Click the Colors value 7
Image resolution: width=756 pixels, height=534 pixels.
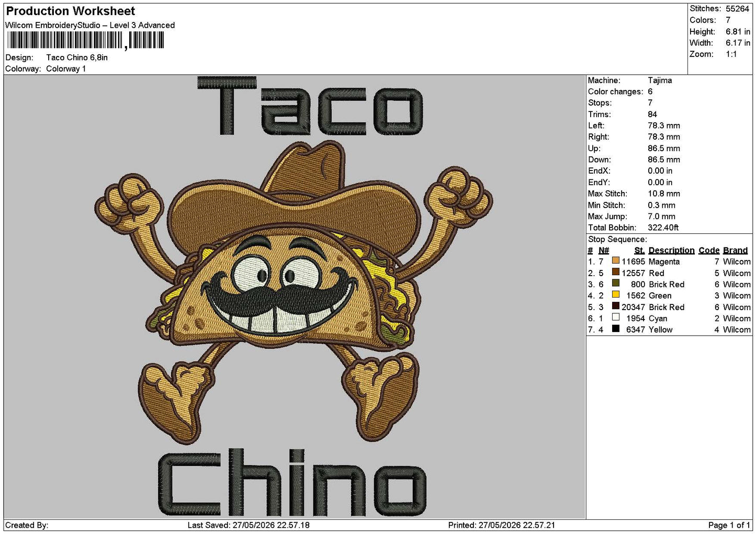pyautogui.click(x=728, y=20)
